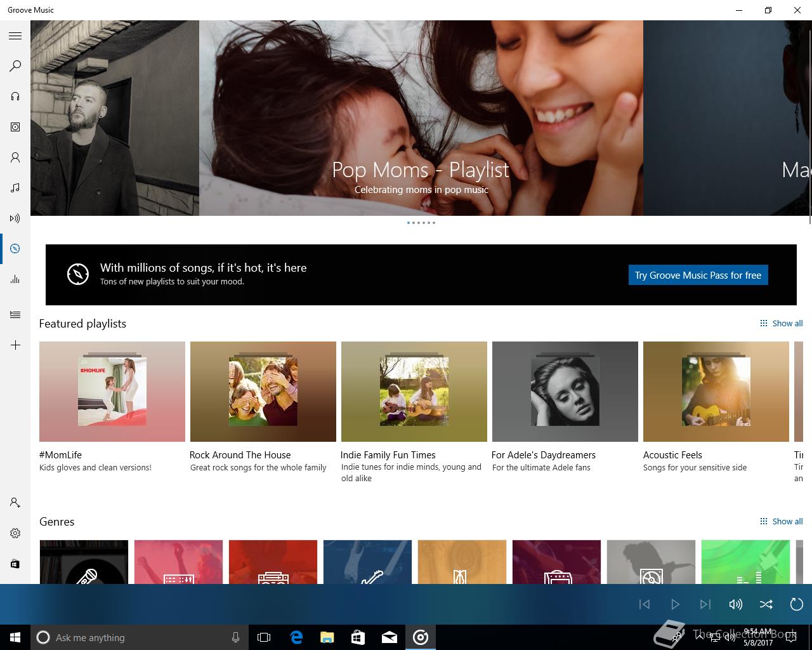
Task: Open Rock Around The House cover art
Action: coord(263,392)
